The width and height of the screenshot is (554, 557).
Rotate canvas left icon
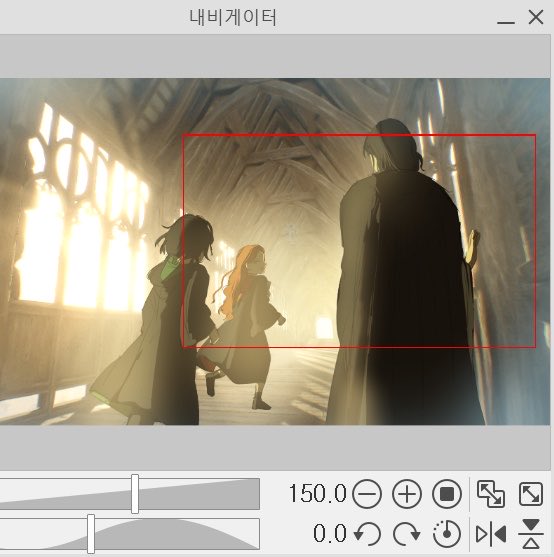click(x=368, y=534)
